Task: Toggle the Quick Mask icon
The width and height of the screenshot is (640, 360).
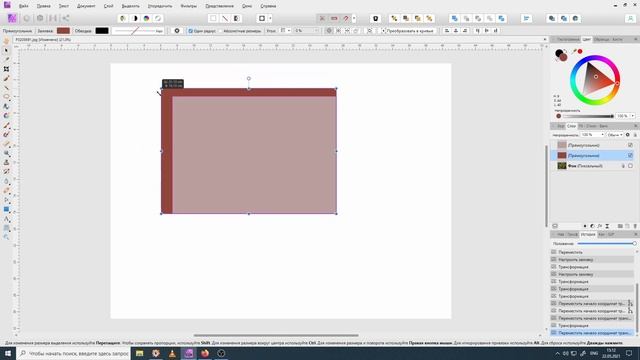Action: [262, 18]
